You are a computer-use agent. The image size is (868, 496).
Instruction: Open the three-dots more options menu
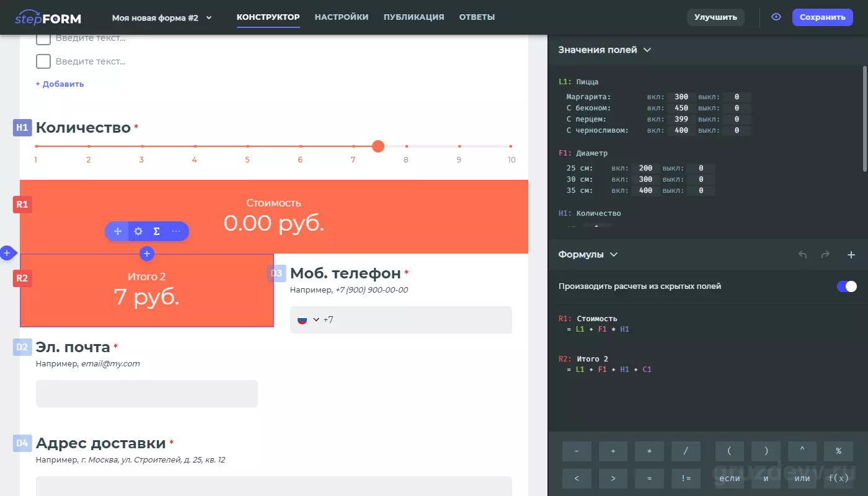[176, 231]
